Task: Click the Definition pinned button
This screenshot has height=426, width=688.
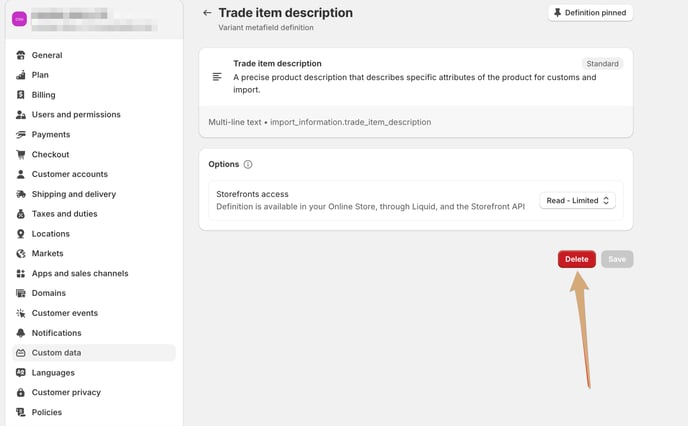Action: (590, 13)
